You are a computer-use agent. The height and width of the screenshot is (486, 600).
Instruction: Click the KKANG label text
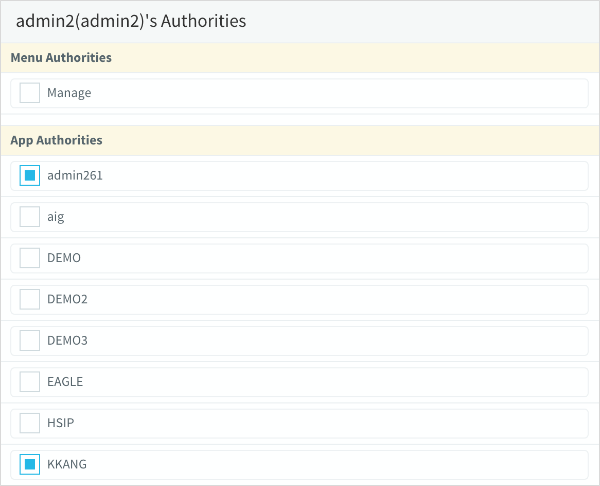pyautogui.click(x=67, y=464)
